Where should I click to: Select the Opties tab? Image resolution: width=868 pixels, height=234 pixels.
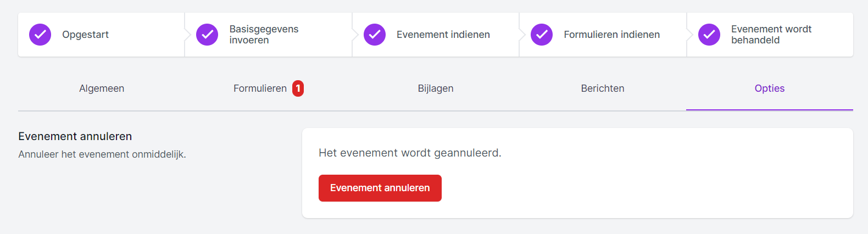pyautogui.click(x=769, y=88)
